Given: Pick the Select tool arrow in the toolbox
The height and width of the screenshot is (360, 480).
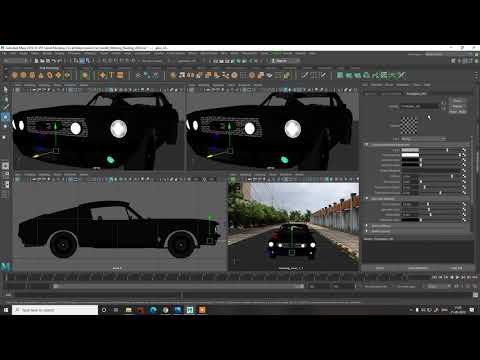Looking at the screenshot, I should tap(5, 89).
